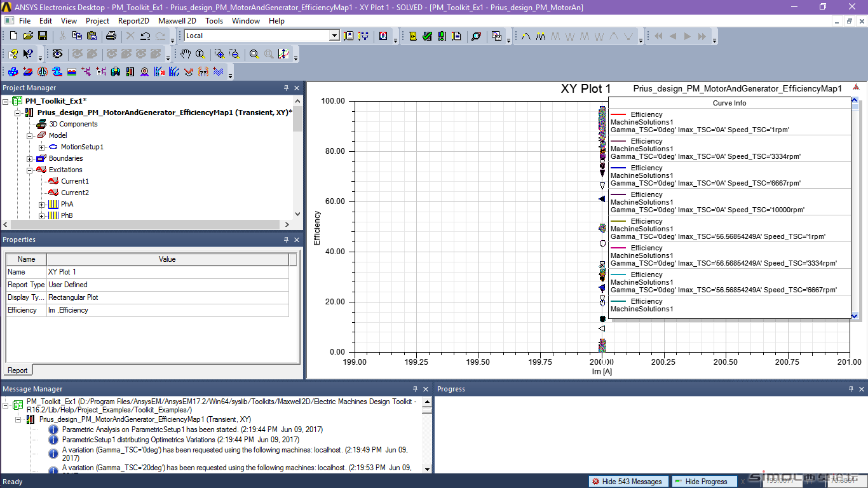Collapse the Model tree node
Viewport: 868px width, 488px height.
tap(29, 135)
